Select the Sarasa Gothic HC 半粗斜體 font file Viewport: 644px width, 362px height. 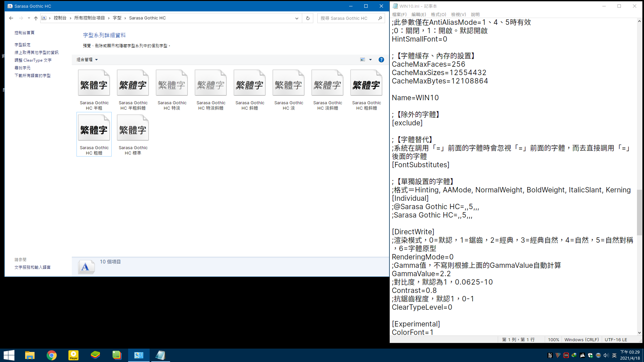click(x=133, y=90)
